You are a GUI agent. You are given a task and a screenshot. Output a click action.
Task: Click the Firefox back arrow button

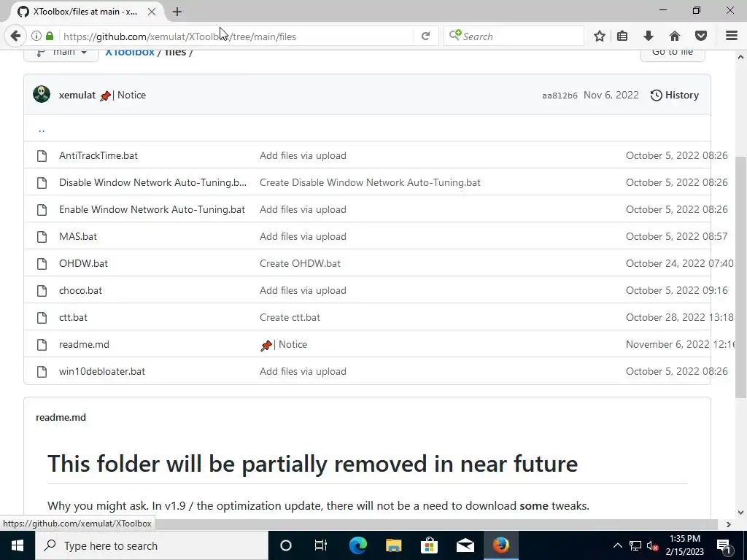tap(15, 36)
